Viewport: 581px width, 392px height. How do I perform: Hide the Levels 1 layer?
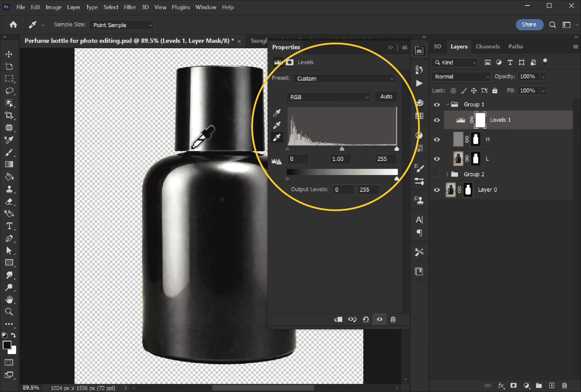point(437,120)
